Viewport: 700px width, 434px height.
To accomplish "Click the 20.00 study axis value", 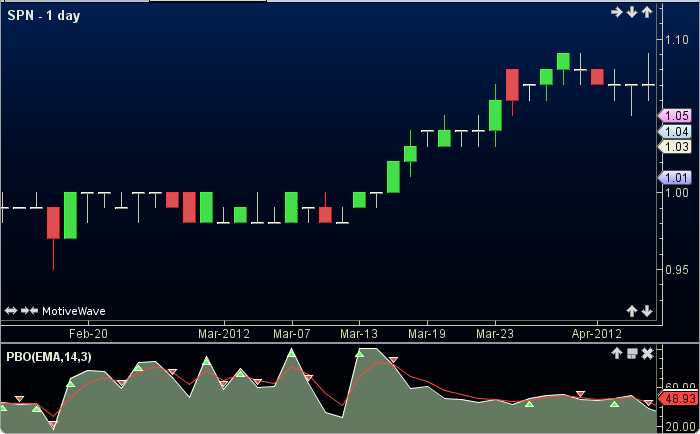I will [x=680, y=427].
